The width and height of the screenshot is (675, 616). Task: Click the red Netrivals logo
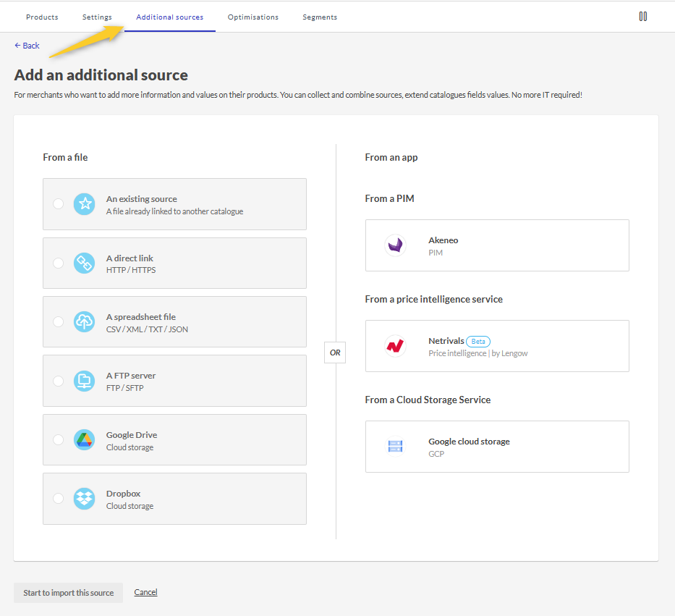coord(395,347)
